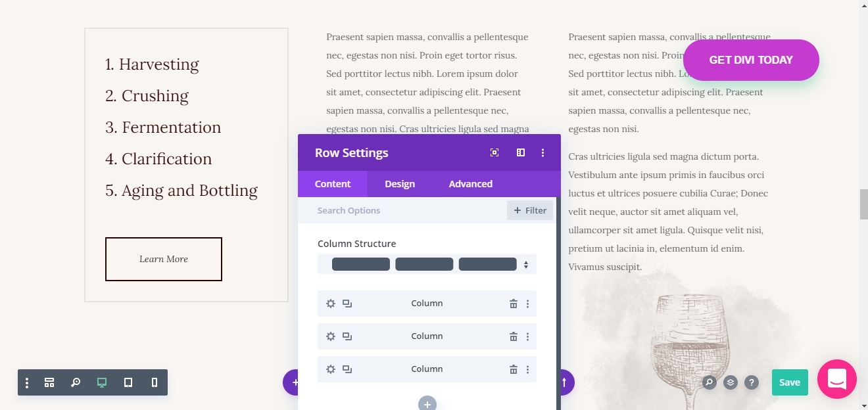Viewport: 868px width, 410px height.
Task: Open the page layers panel
Action: 729,382
